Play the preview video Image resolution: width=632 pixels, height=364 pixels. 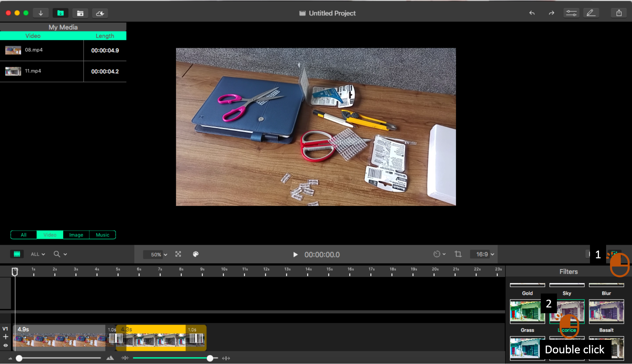(295, 255)
